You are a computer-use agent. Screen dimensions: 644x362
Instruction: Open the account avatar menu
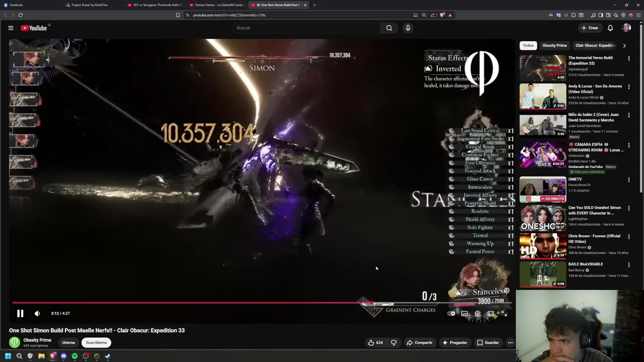(626, 28)
